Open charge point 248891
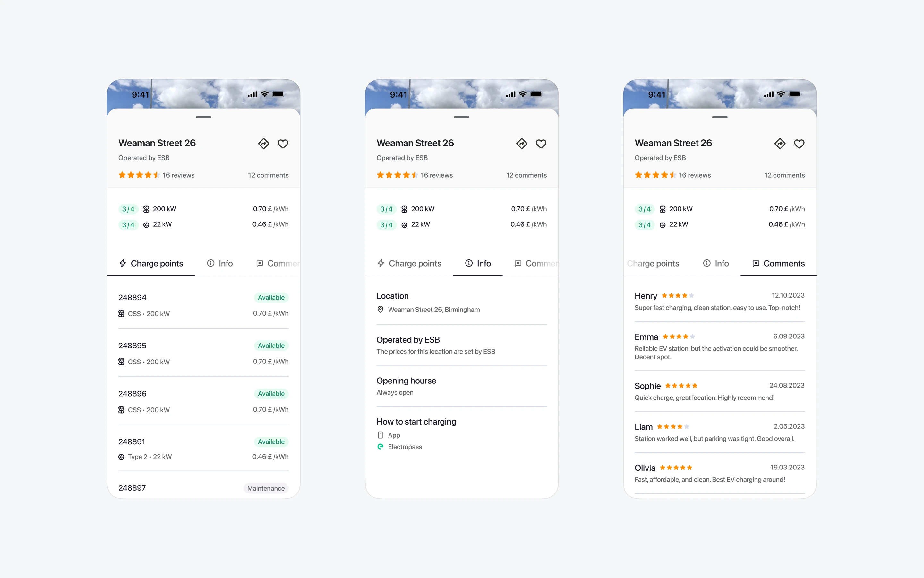Viewport: 924px width, 578px height. [203, 449]
